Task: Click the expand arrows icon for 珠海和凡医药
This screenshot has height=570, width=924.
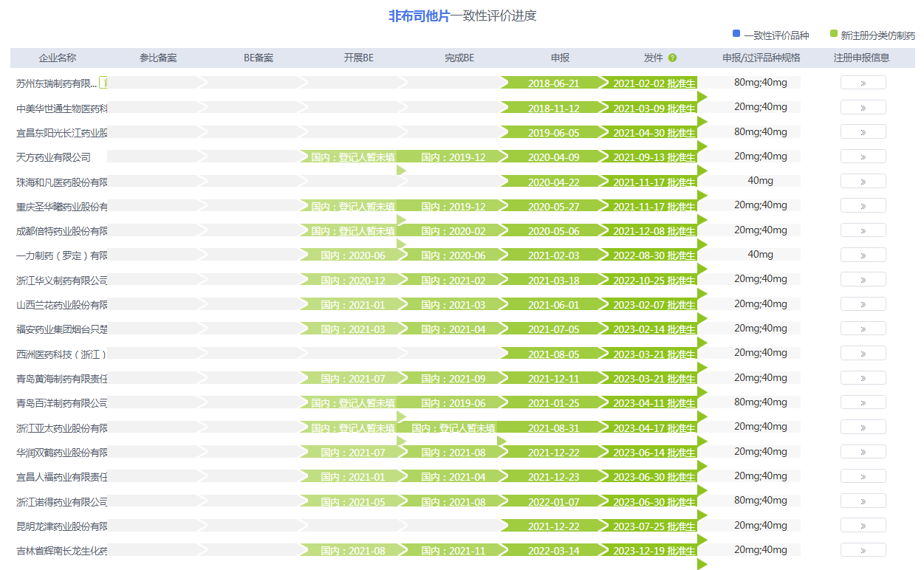Action: (863, 180)
